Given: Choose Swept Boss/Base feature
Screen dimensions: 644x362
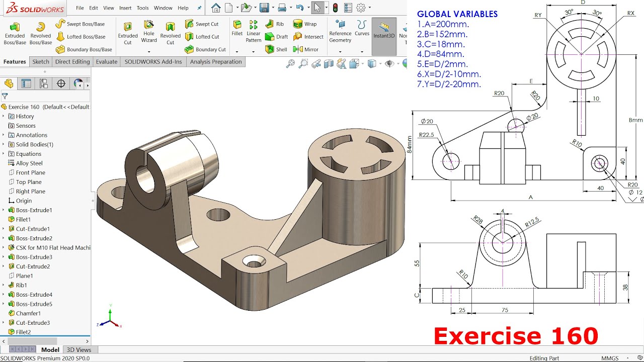Looking at the screenshot, I should click(80, 24).
